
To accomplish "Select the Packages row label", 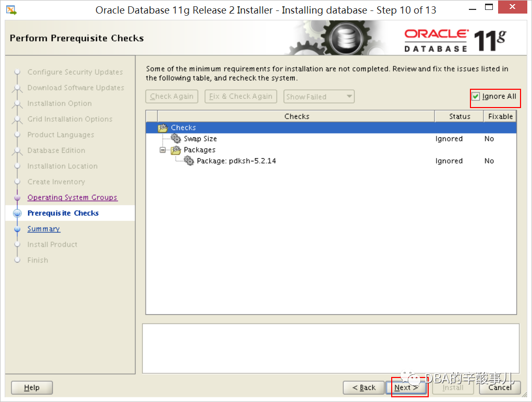I will pos(199,150).
